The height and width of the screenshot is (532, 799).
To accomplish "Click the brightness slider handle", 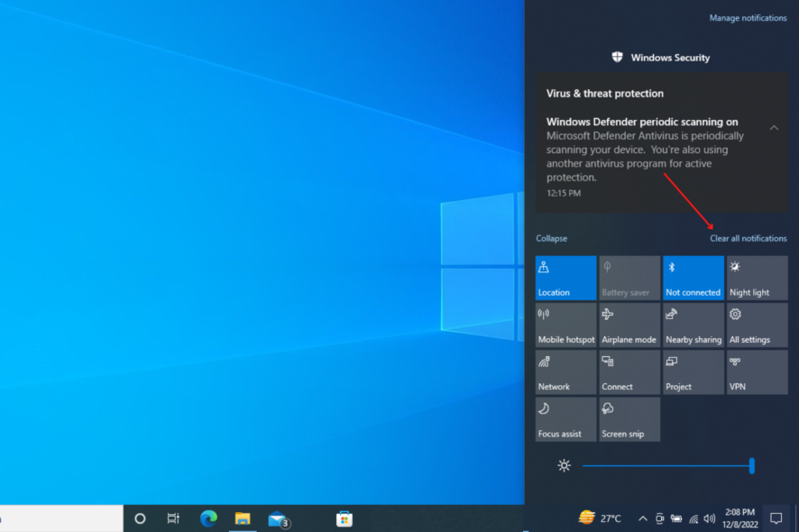I will [751, 466].
